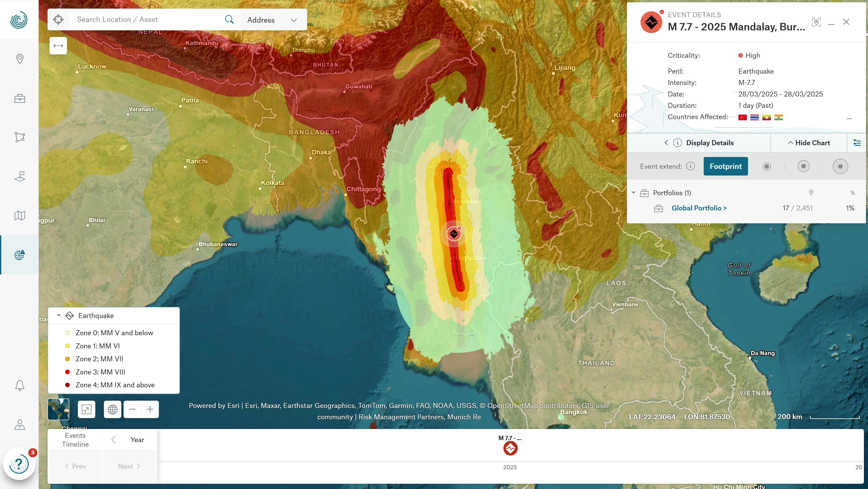Select the medium event extend radius
This screenshot has width=868, height=489.
(803, 166)
